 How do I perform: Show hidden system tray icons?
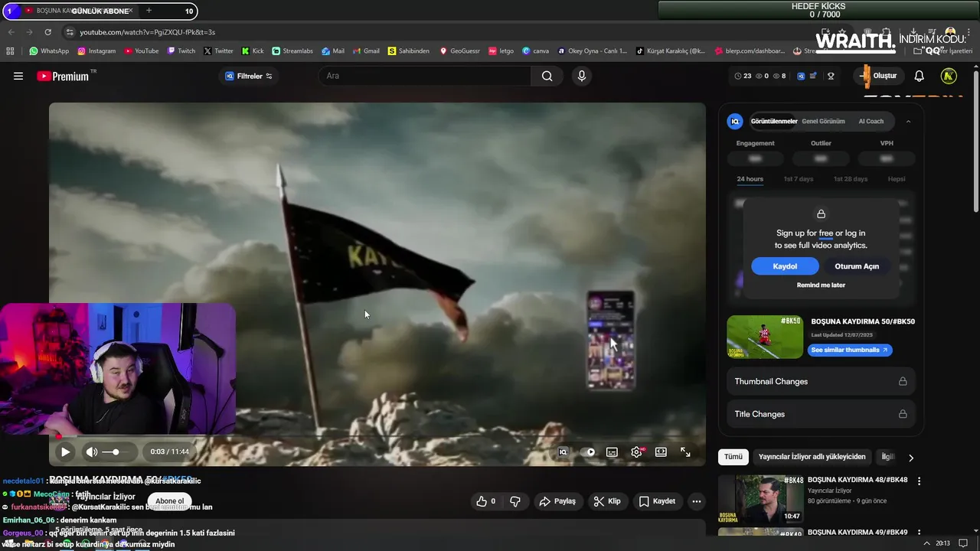click(x=927, y=543)
